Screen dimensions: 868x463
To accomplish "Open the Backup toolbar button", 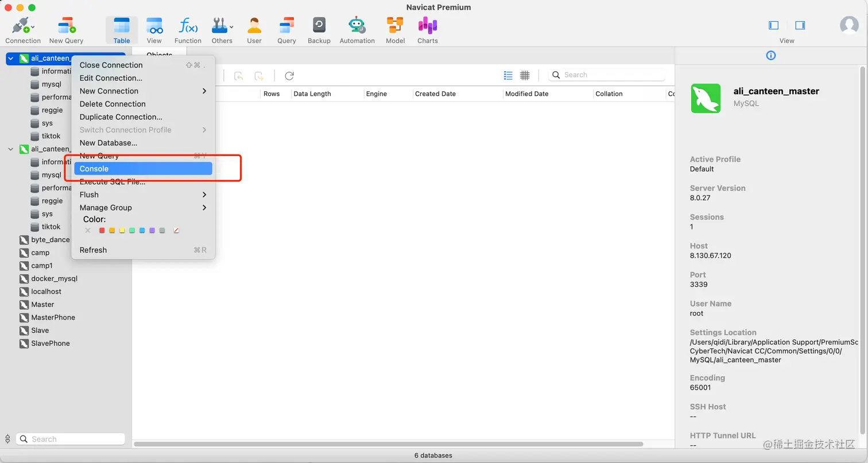I will [x=319, y=30].
